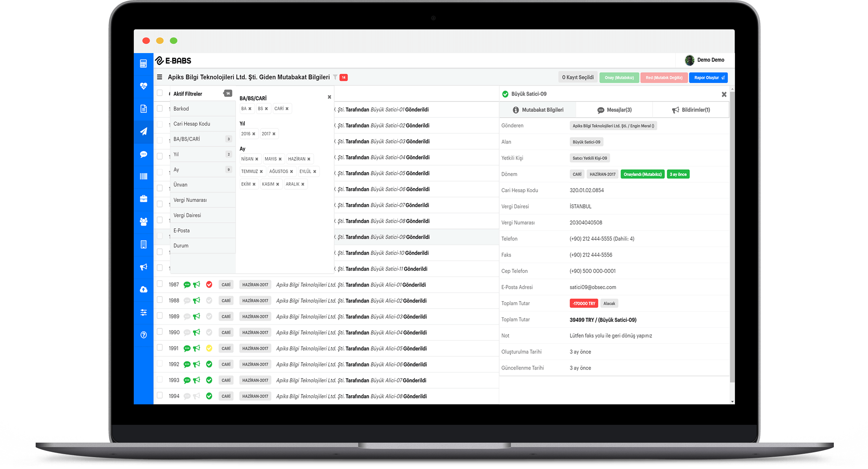Check the row 1990 checkbox
Viewport: 868px width, 469px height.
coord(160,332)
